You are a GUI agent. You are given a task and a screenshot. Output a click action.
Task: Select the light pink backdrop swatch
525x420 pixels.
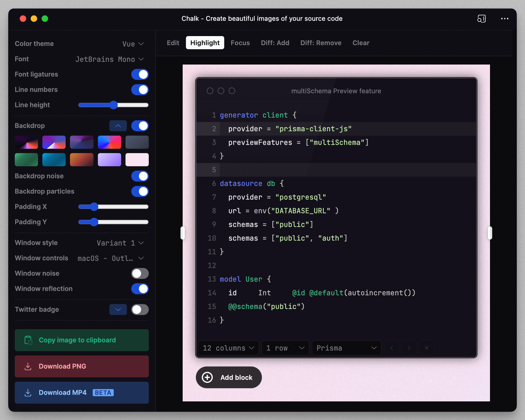click(x=137, y=160)
